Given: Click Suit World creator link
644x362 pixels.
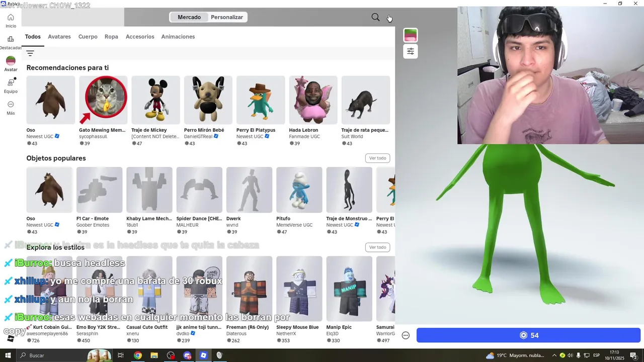Looking at the screenshot, I should pos(352,137).
